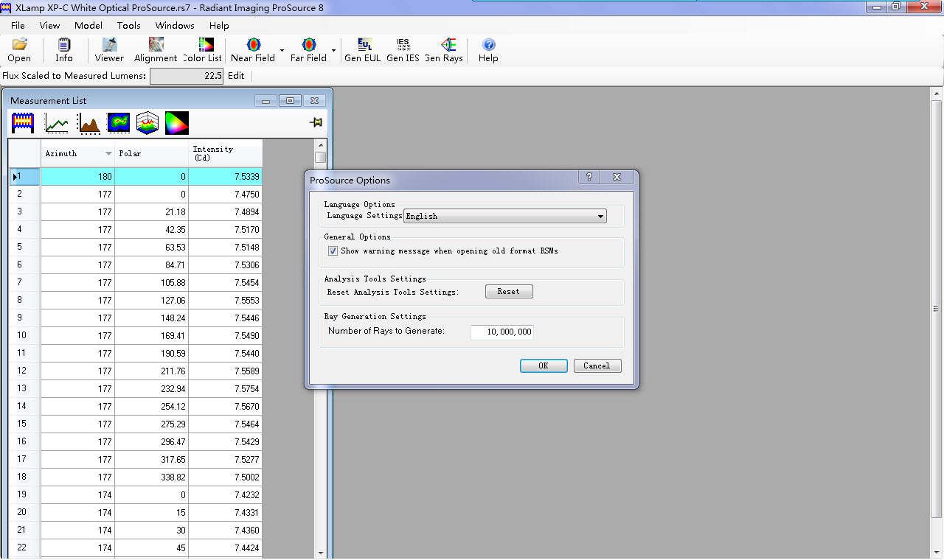
Task: Click the Measurement List scrollbar up arrow
Action: point(320,144)
